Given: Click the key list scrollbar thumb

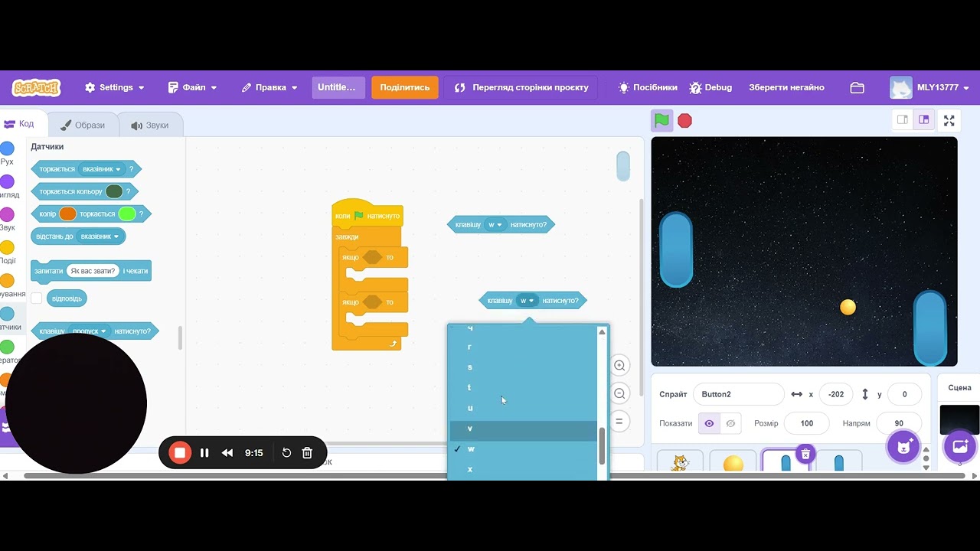Looking at the screenshot, I should (x=602, y=446).
